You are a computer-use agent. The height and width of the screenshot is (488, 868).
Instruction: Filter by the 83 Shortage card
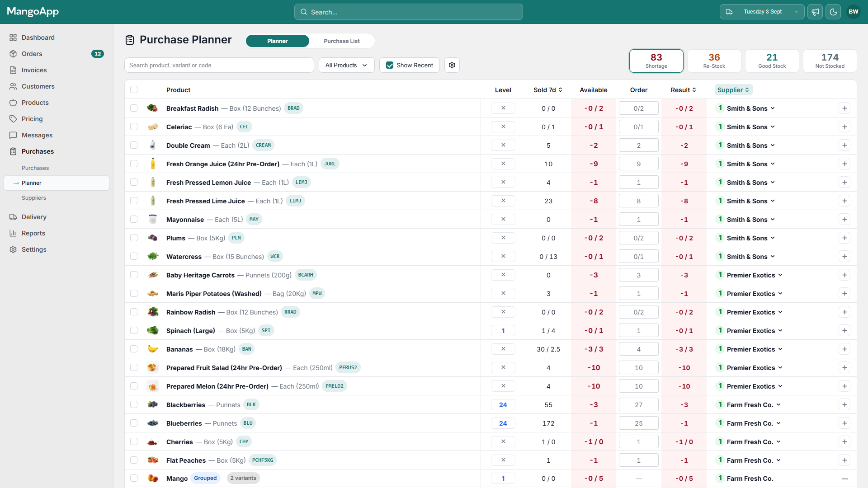[x=656, y=61]
